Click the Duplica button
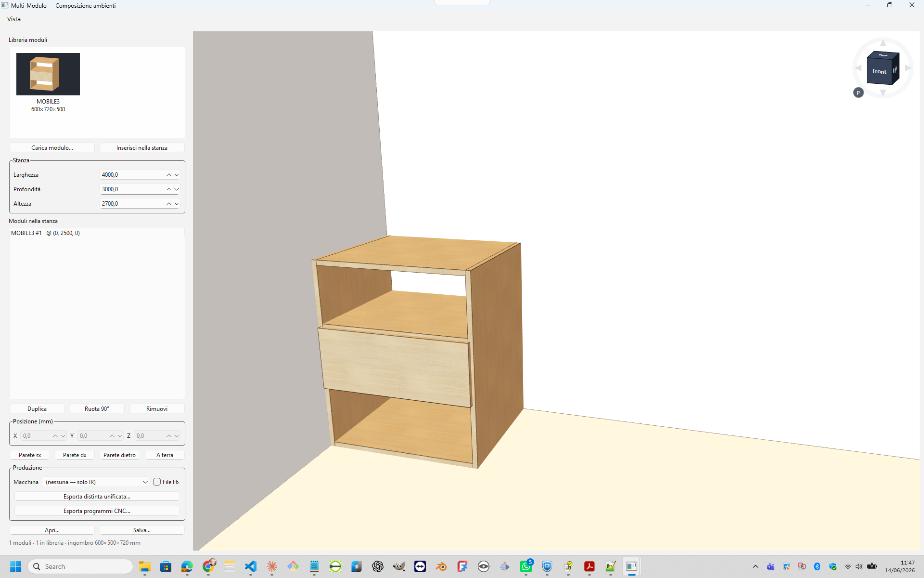 tap(37, 408)
